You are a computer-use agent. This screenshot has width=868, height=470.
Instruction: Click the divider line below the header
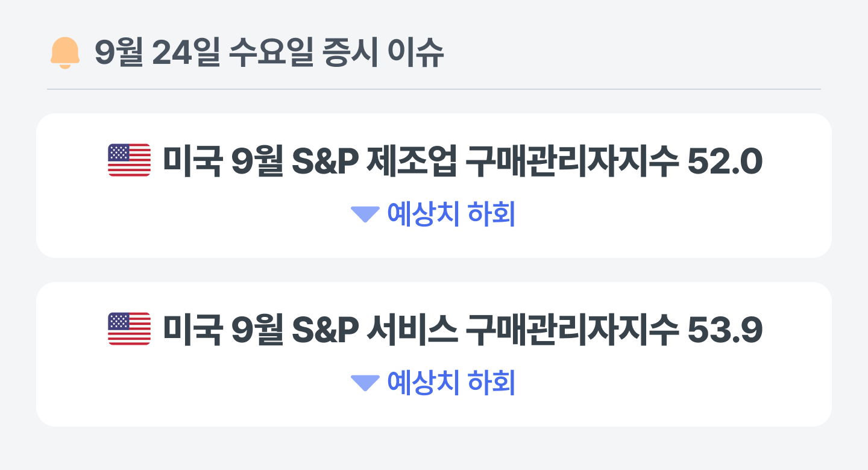tap(434, 89)
